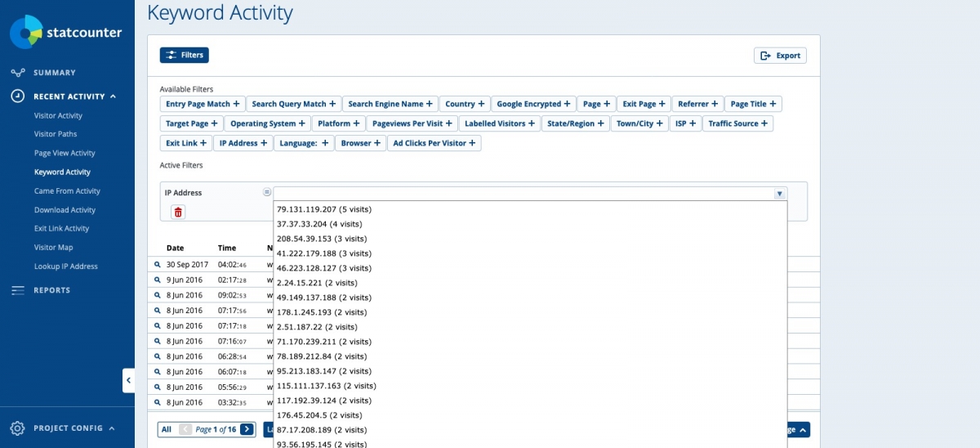Collapse the sidebar with arrow handle

tap(128, 380)
